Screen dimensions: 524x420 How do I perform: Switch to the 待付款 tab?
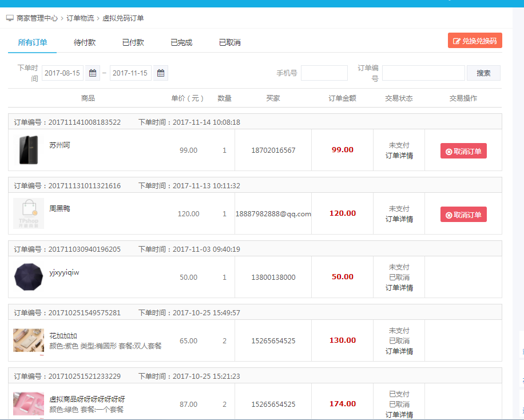[85, 42]
